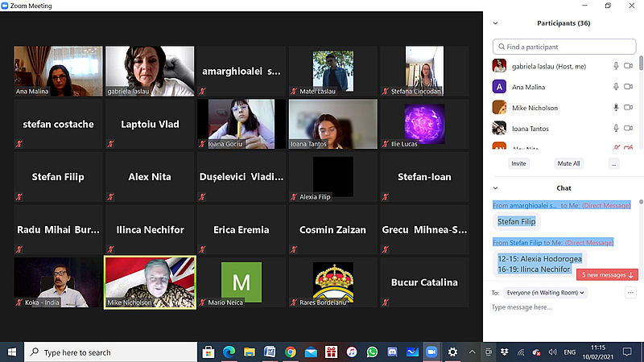Click Ana Malina's camera icon in participants list

[629, 87]
